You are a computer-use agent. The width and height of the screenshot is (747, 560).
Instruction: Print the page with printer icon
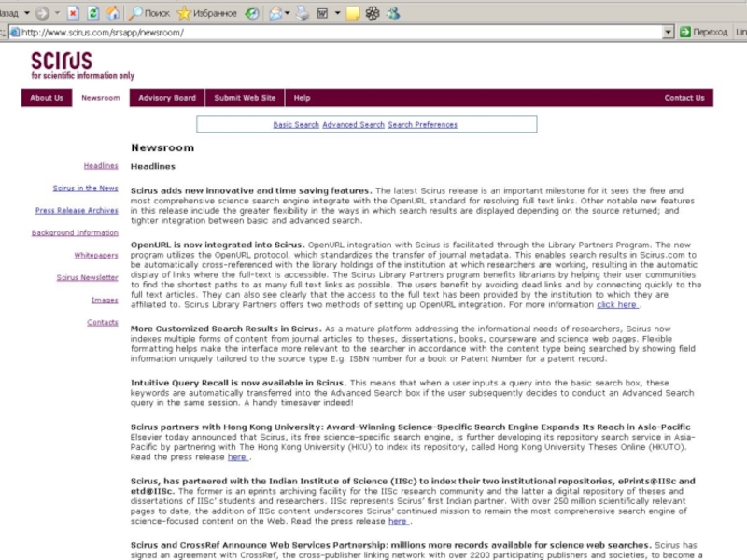(x=303, y=13)
